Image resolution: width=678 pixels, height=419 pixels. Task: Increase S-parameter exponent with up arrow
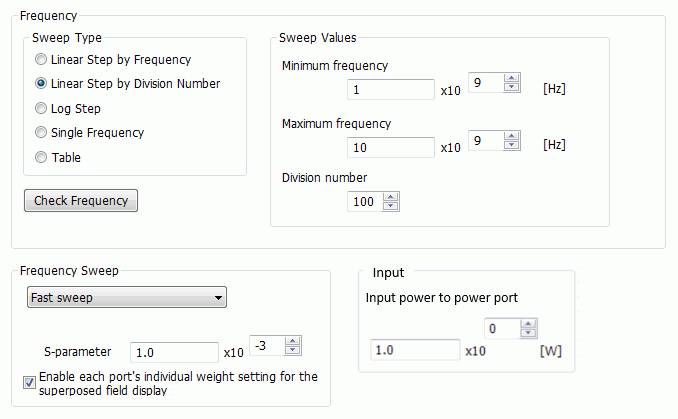[x=292, y=340]
